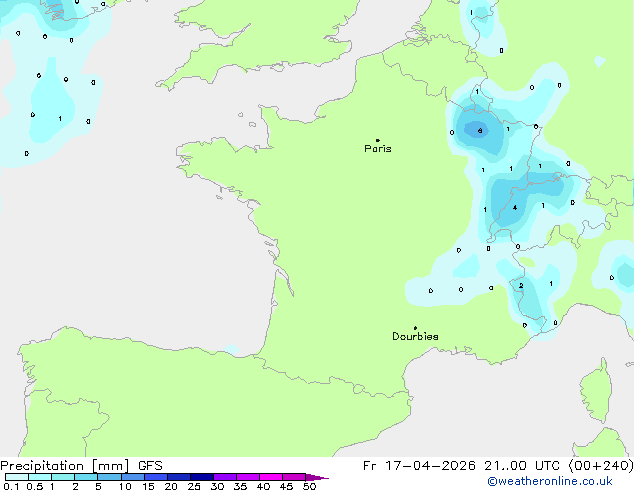The height and width of the screenshot is (490, 634).
Task: Click the legend label '0.5'
Action: [x=35, y=486]
